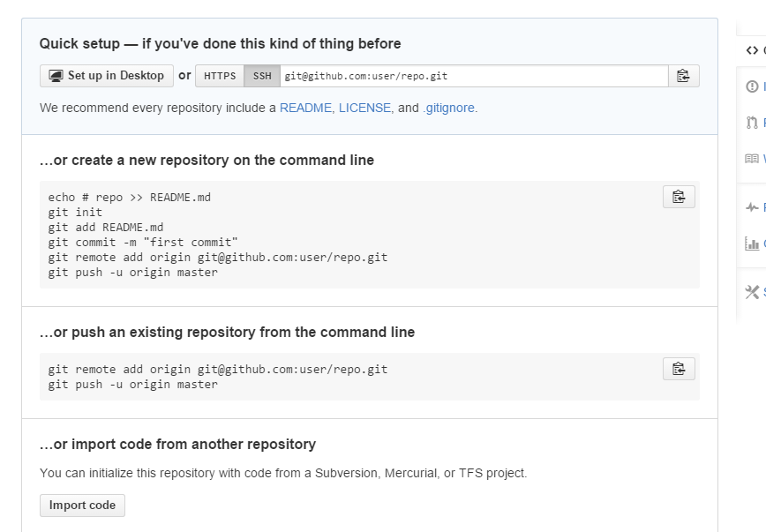Copy the new repository commands to clipboard
The width and height of the screenshot is (766, 532).
click(x=679, y=197)
